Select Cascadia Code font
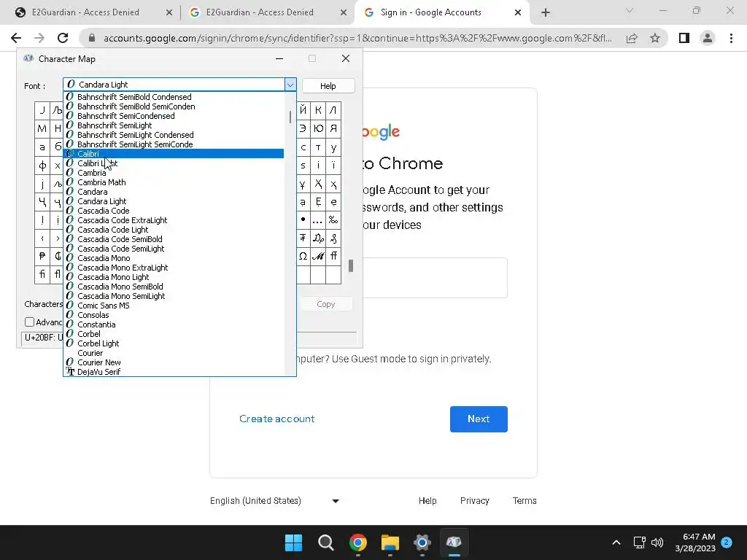The height and width of the screenshot is (560, 747). click(x=174, y=211)
